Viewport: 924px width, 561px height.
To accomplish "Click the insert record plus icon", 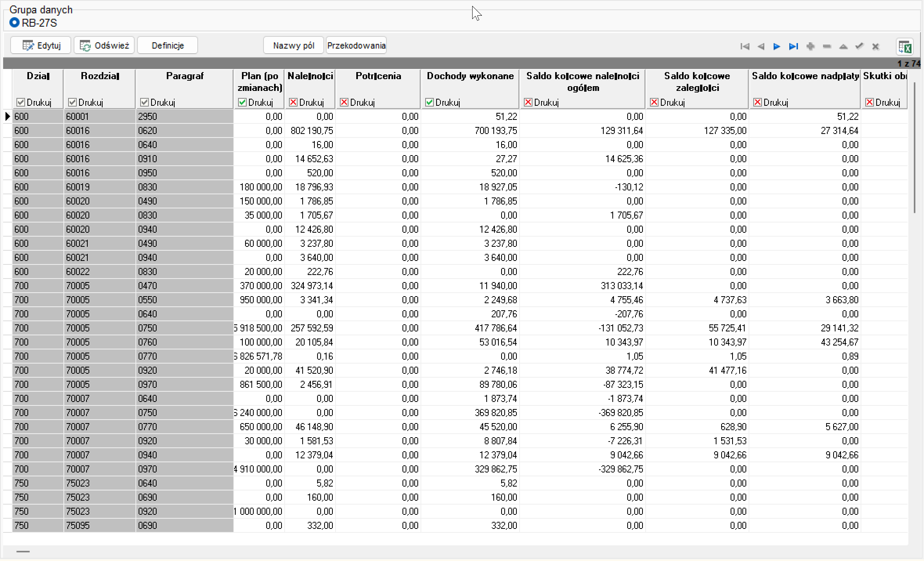I will tap(810, 46).
